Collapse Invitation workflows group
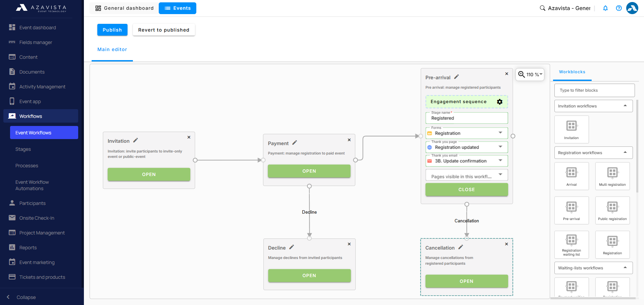Image resolution: width=644 pixels, height=305 pixels. point(593,106)
